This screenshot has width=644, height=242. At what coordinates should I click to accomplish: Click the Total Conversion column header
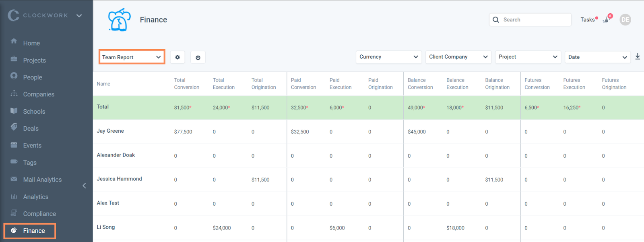(x=187, y=84)
